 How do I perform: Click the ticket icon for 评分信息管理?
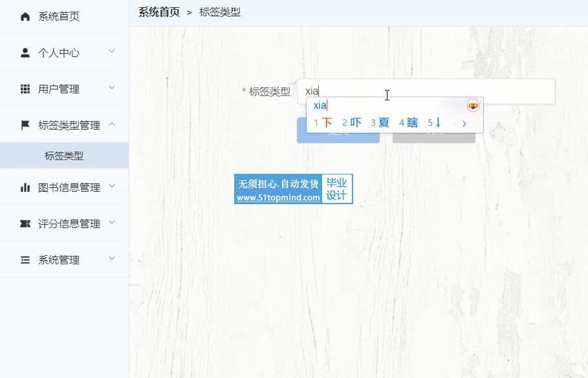tap(25, 224)
